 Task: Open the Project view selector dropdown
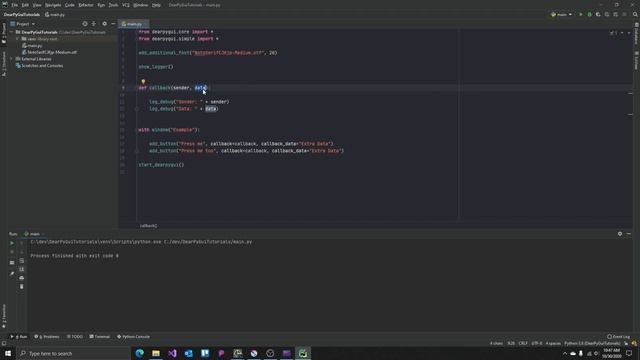pos(23,24)
